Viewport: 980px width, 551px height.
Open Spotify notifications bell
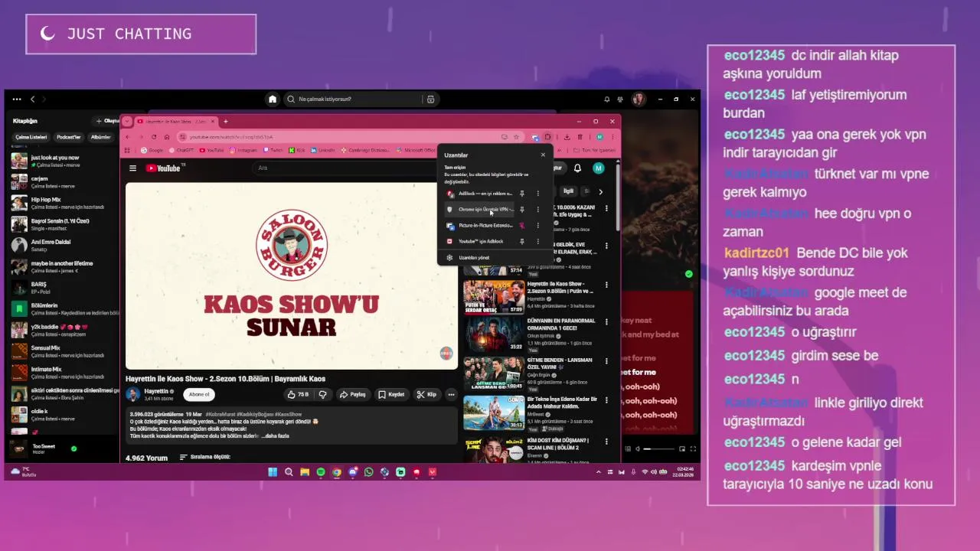click(607, 99)
